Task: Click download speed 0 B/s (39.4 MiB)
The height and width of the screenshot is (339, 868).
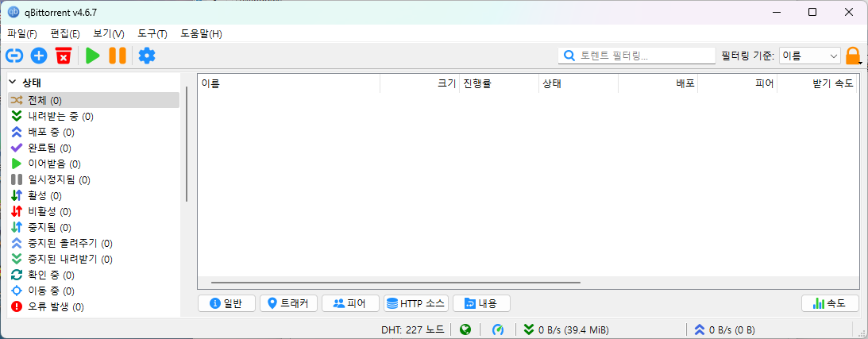Action: tap(566, 330)
